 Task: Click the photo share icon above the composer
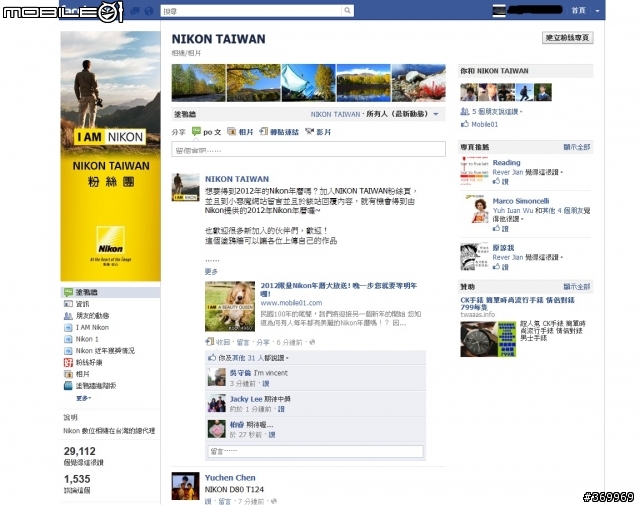point(231,131)
